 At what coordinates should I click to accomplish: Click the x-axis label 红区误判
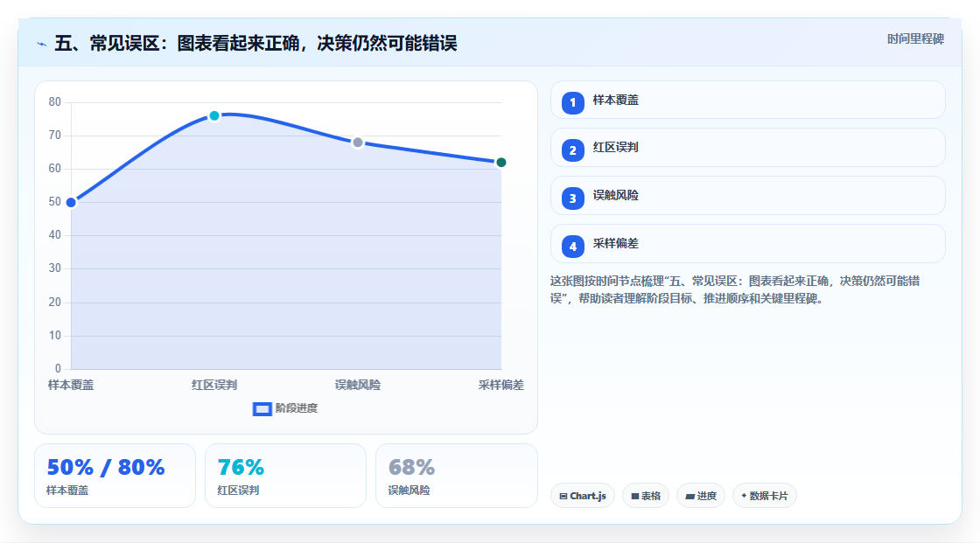click(214, 385)
